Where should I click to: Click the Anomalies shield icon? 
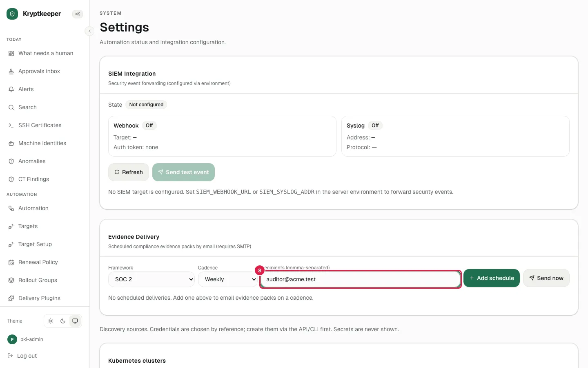[x=11, y=161]
